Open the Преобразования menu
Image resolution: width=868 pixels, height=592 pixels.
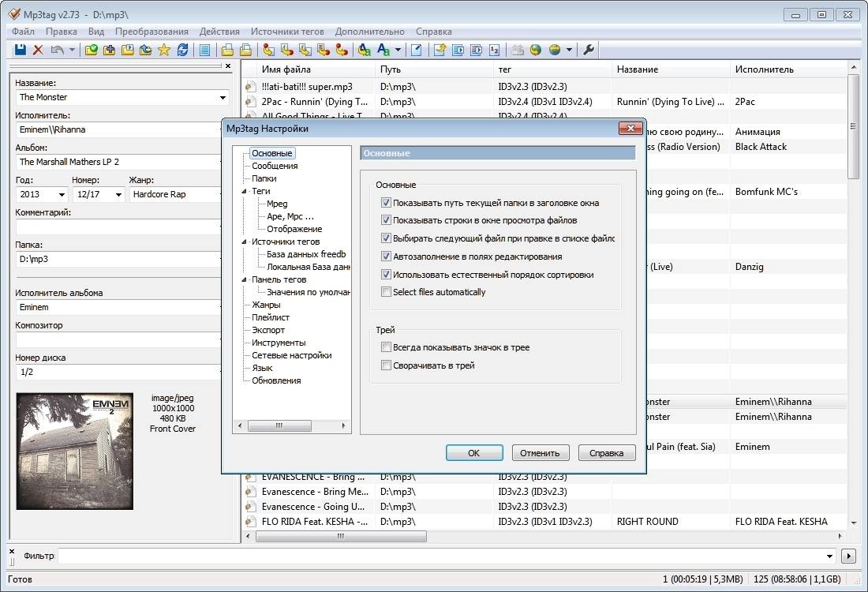[152, 32]
